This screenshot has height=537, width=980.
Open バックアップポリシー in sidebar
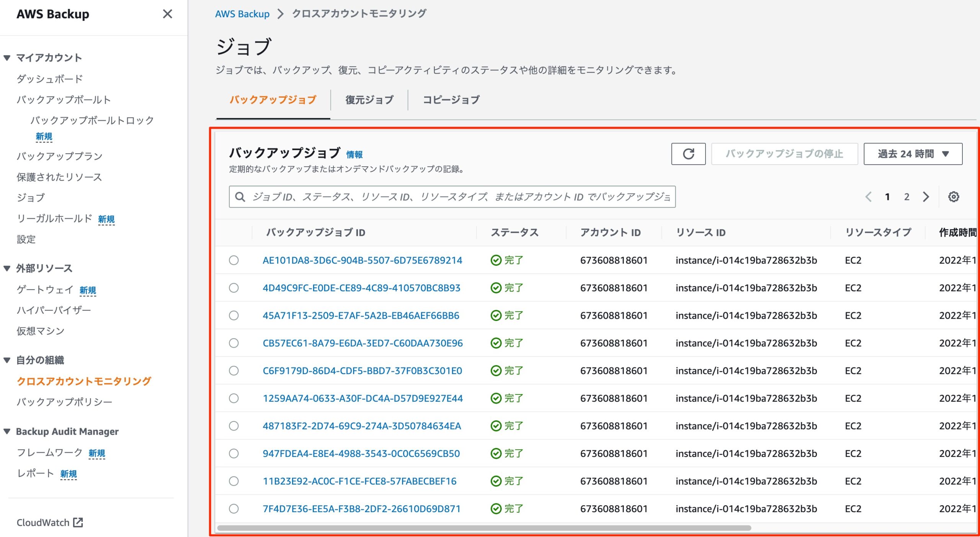click(x=64, y=402)
